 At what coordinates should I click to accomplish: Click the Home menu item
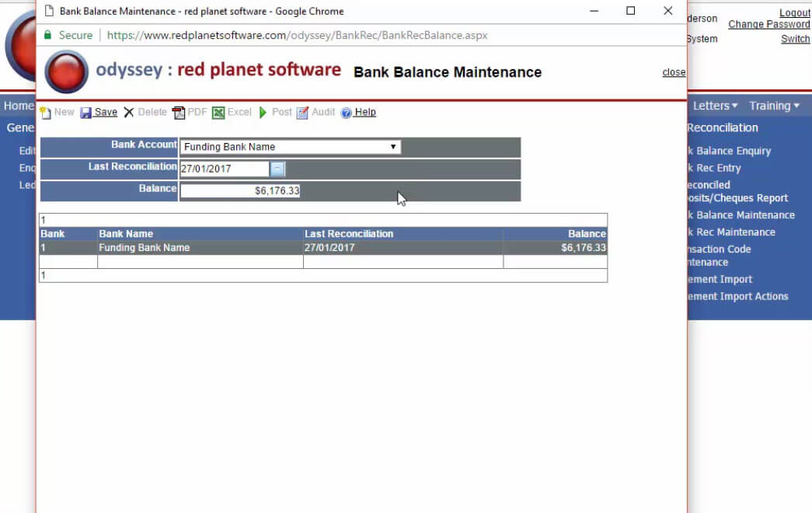pyautogui.click(x=17, y=105)
